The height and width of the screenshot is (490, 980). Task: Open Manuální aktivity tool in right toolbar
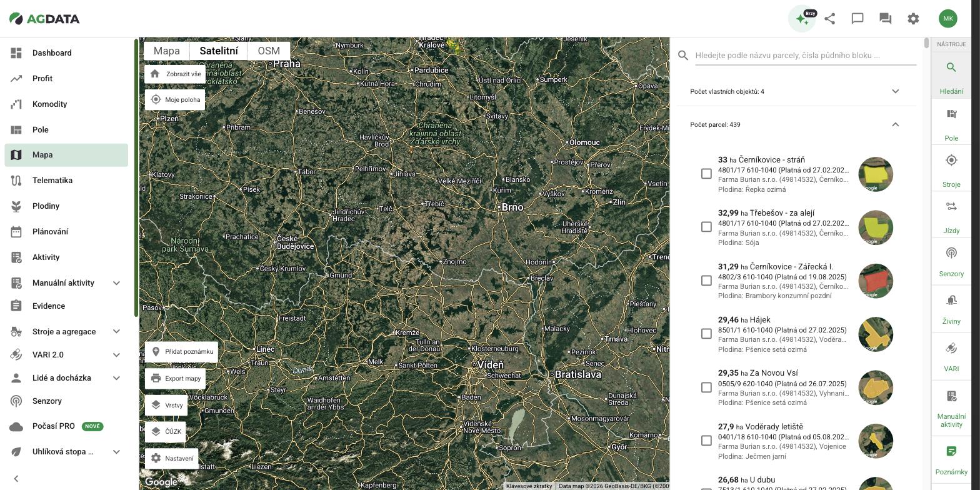click(x=951, y=408)
